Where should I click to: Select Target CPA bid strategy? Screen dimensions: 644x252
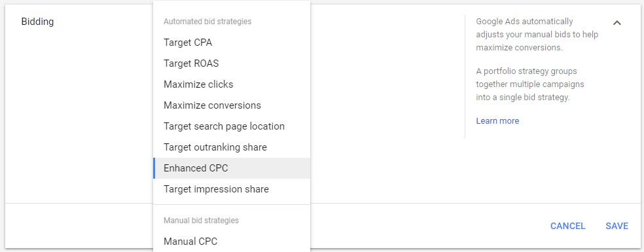pyautogui.click(x=232, y=43)
